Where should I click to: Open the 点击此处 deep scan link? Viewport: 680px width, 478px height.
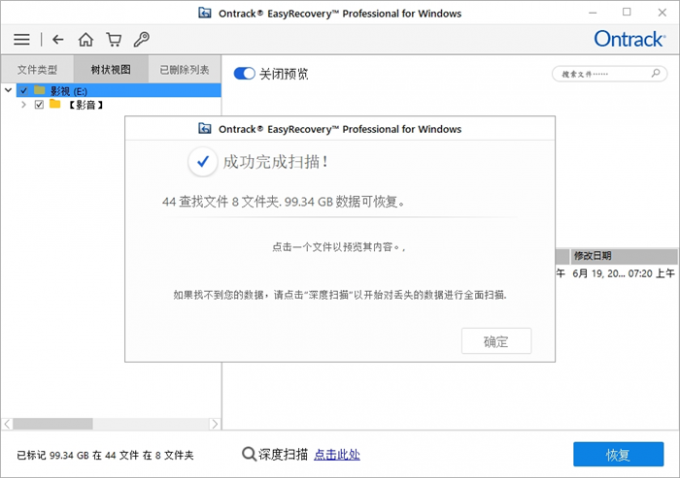pos(337,454)
